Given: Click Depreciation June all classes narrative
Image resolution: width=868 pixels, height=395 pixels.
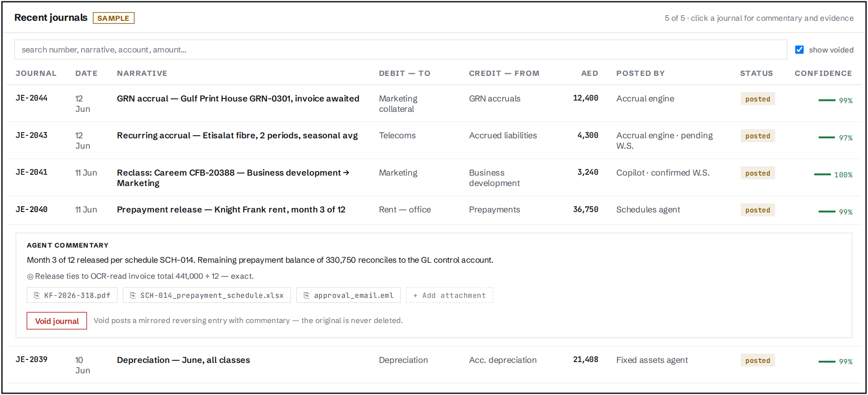Looking at the screenshot, I should pyautogui.click(x=183, y=360).
